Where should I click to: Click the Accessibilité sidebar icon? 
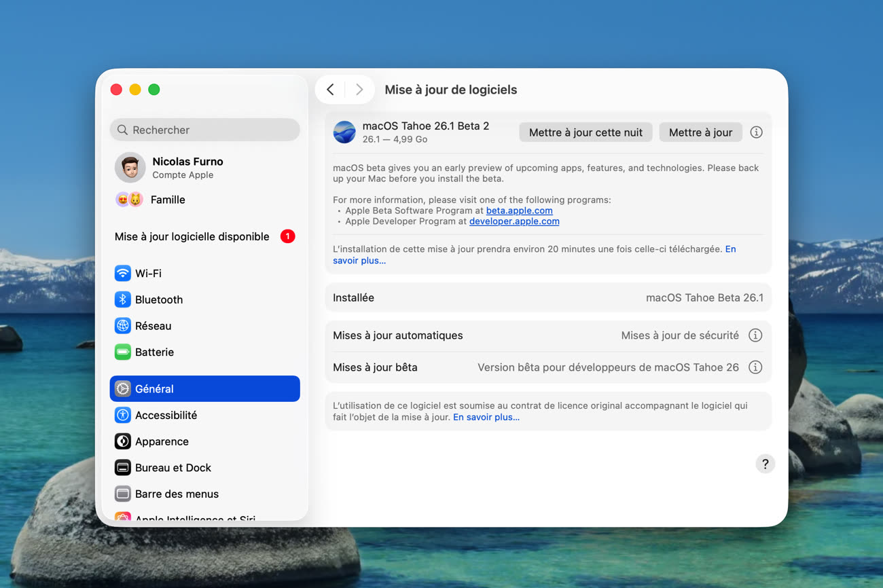pos(122,415)
